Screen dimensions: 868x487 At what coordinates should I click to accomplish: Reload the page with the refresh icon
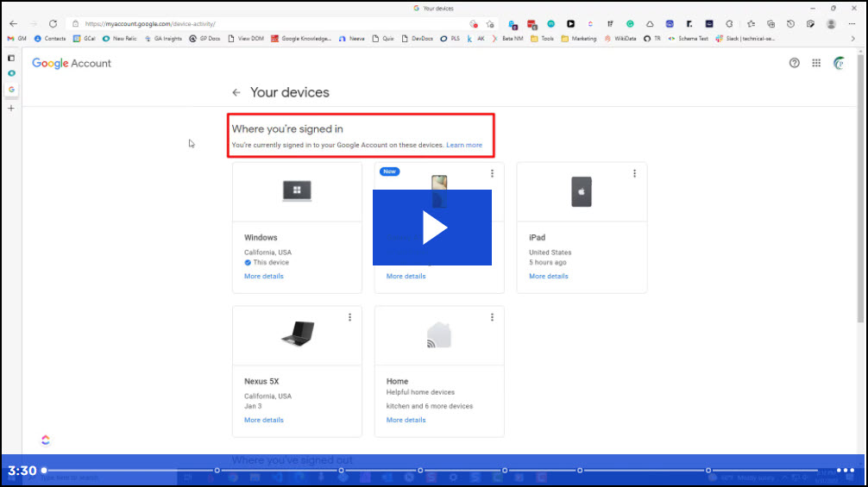click(x=53, y=24)
